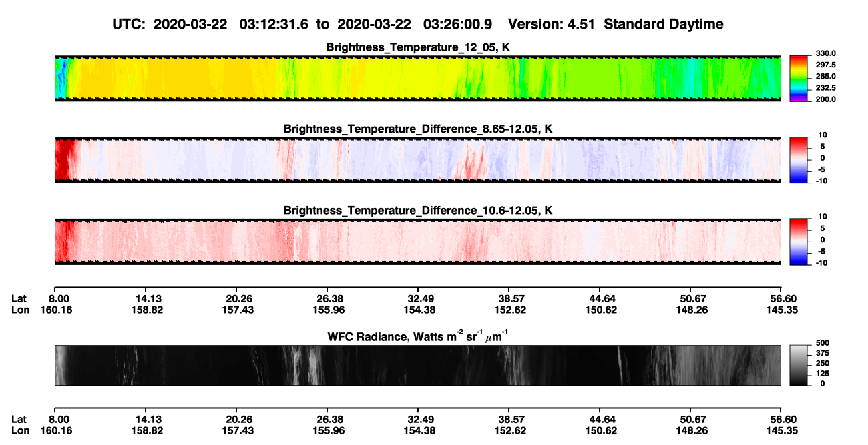The width and height of the screenshot is (868, 445).
Task: Click latitude 26.38 on axis under 10.6-12.05 panel
Action: point(327,298)
